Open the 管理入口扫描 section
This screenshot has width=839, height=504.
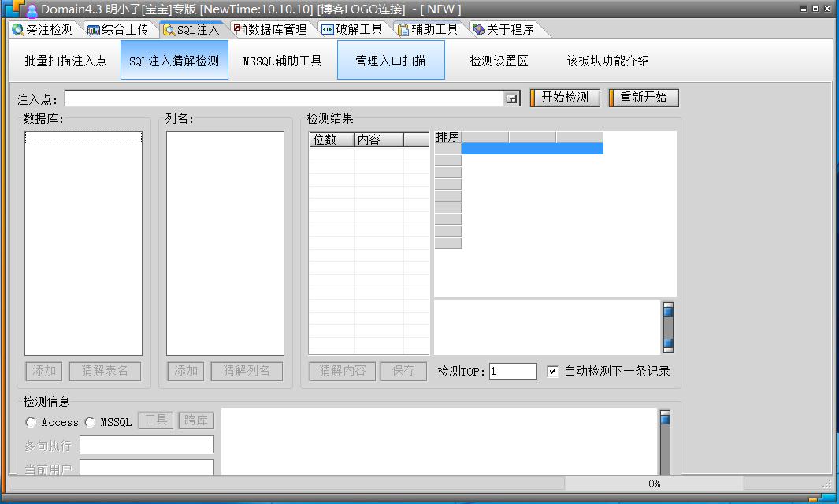[391, 61]
